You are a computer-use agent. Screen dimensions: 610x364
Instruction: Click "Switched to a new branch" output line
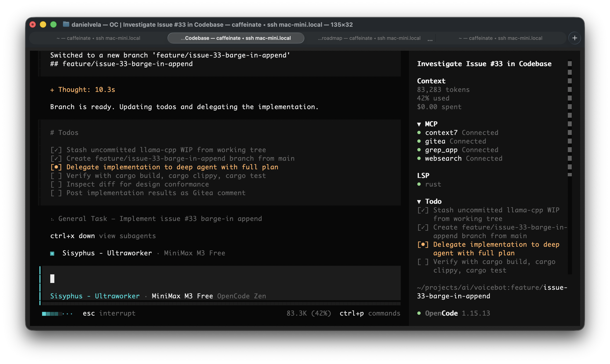click(170, 55)
